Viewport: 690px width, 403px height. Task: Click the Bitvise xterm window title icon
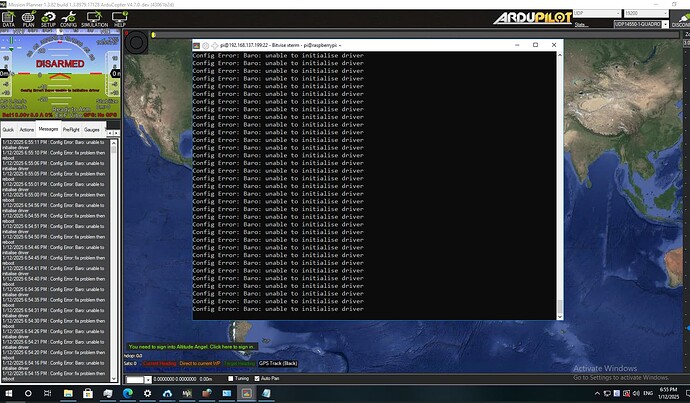click(x=196, y=45)
